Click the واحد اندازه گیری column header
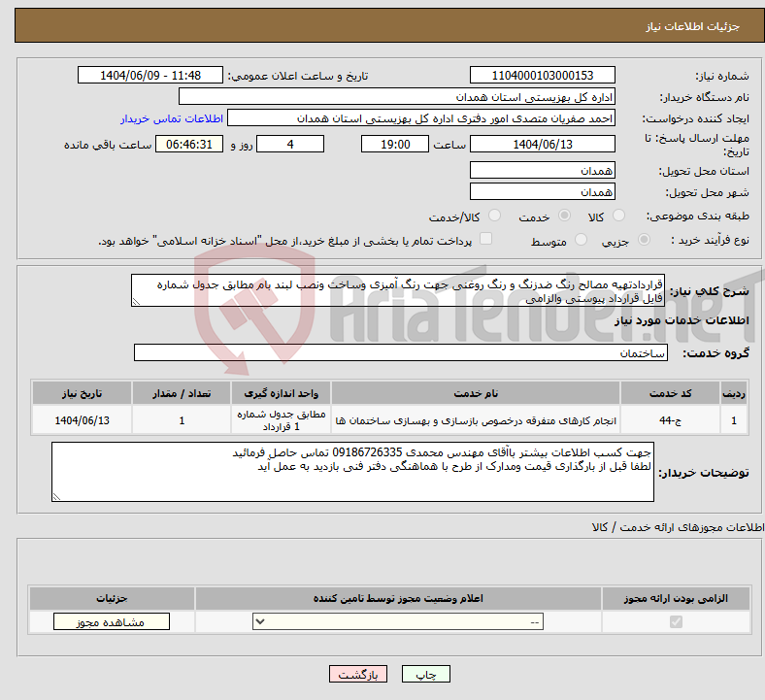The width and height of the screenshot is (765, 700). pos(281,393)
